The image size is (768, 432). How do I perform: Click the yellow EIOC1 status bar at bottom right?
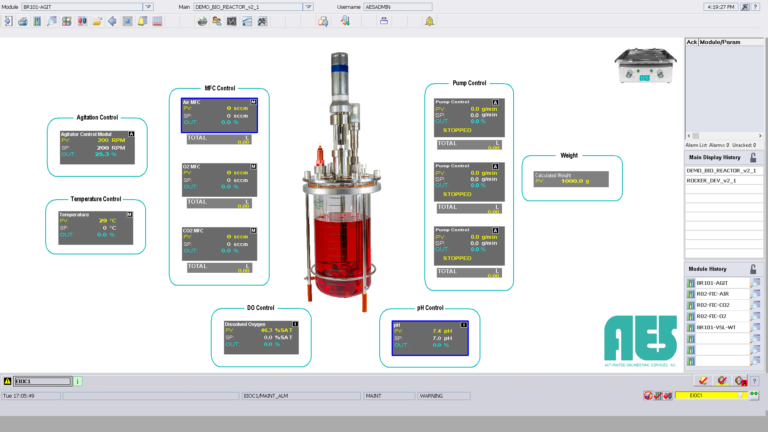pos(711,395)
